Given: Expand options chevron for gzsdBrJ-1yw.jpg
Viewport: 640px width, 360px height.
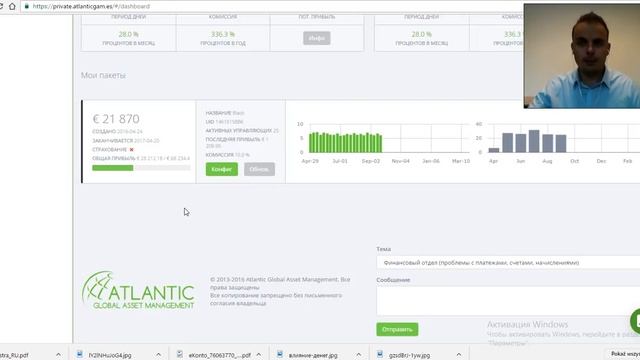Looking at the screenshot, I should [x=459, y=355].
